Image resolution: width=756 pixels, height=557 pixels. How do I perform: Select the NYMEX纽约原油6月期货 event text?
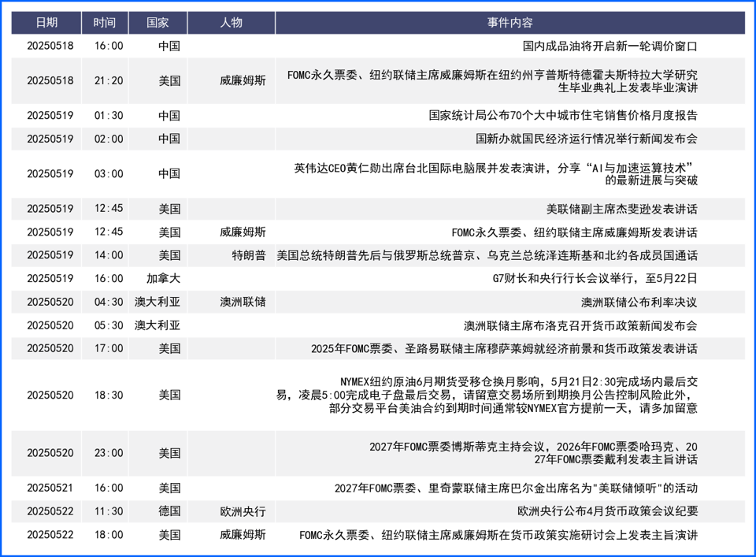click(487, 395)
